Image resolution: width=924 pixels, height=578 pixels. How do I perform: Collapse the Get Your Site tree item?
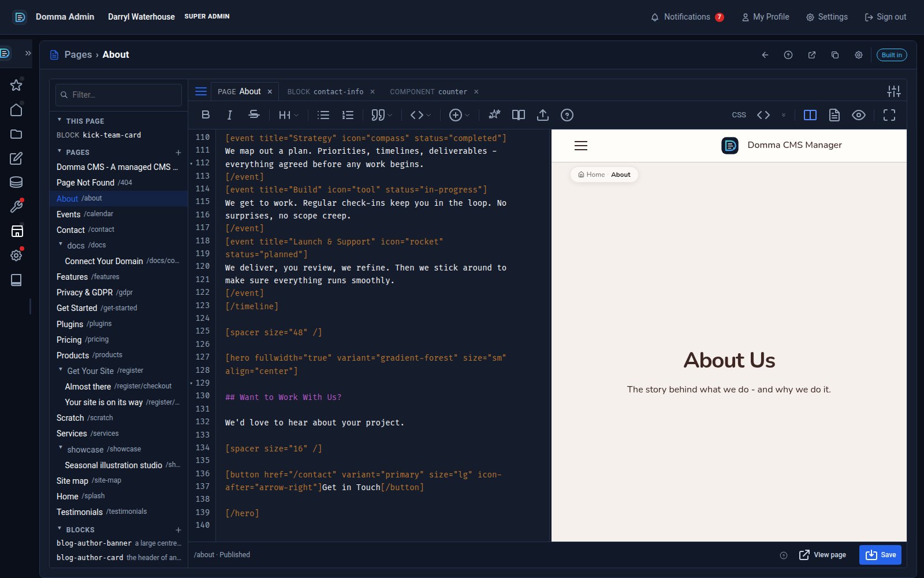click(61, 370)
